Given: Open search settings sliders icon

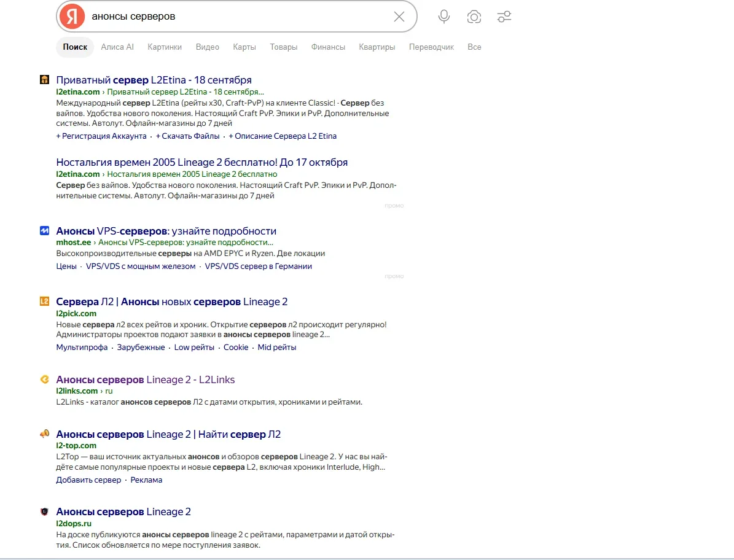Looking at the screenshot, I should (x=504, y=17).
